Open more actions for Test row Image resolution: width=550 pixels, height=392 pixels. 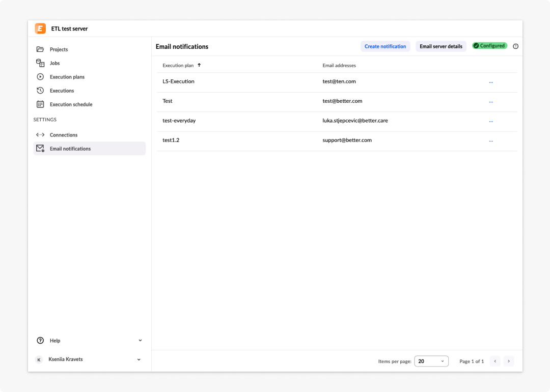[491, 102]
